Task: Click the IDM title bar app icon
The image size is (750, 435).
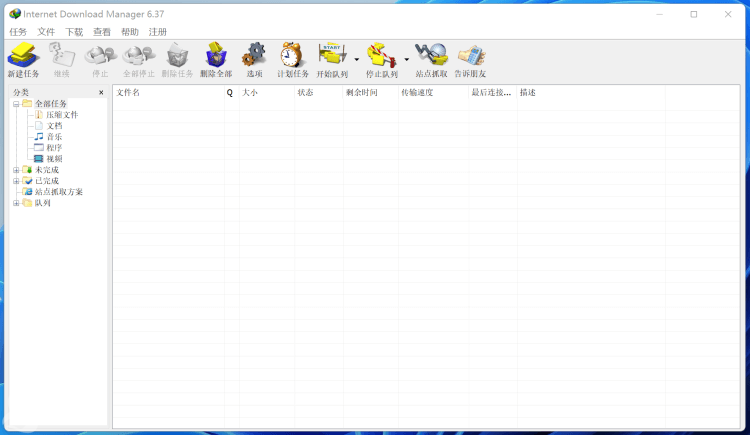Action: point(15,14)
